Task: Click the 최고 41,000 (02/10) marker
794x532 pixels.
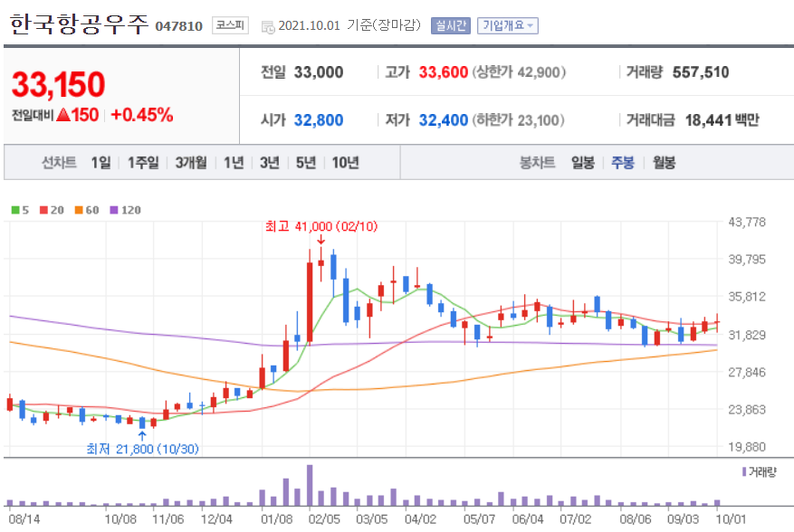Action: (321, 226)
